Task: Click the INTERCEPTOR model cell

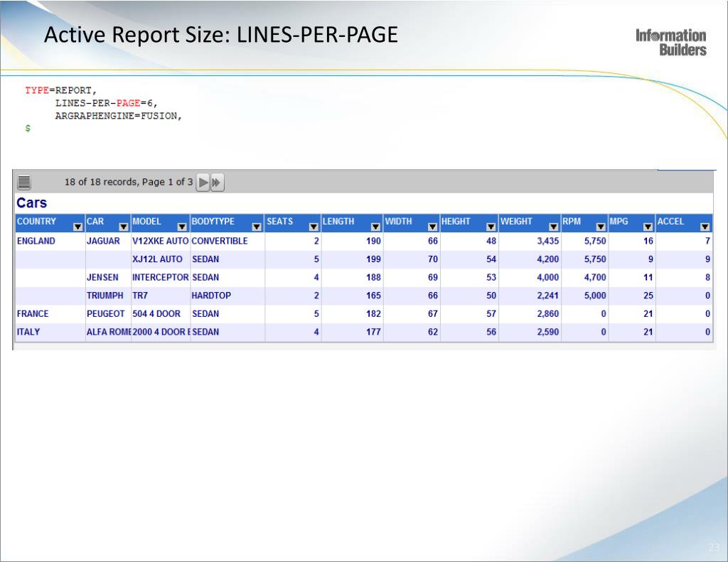Action: coord(160,278)
